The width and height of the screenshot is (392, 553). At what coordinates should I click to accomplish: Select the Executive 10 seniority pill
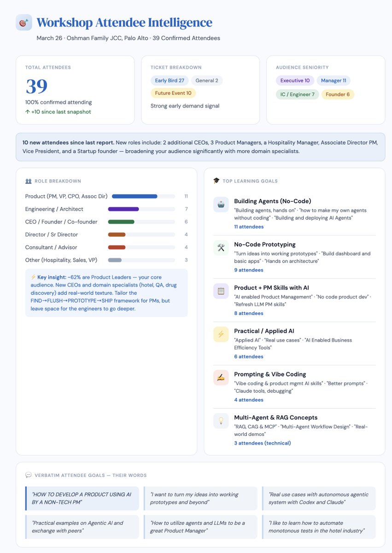(295, 80)
